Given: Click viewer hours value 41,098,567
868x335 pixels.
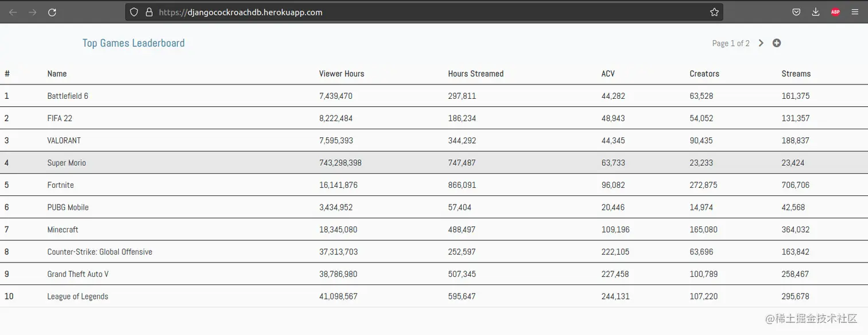Looking at the screenshot, I should pyautogui.click(x=338, y=297).
